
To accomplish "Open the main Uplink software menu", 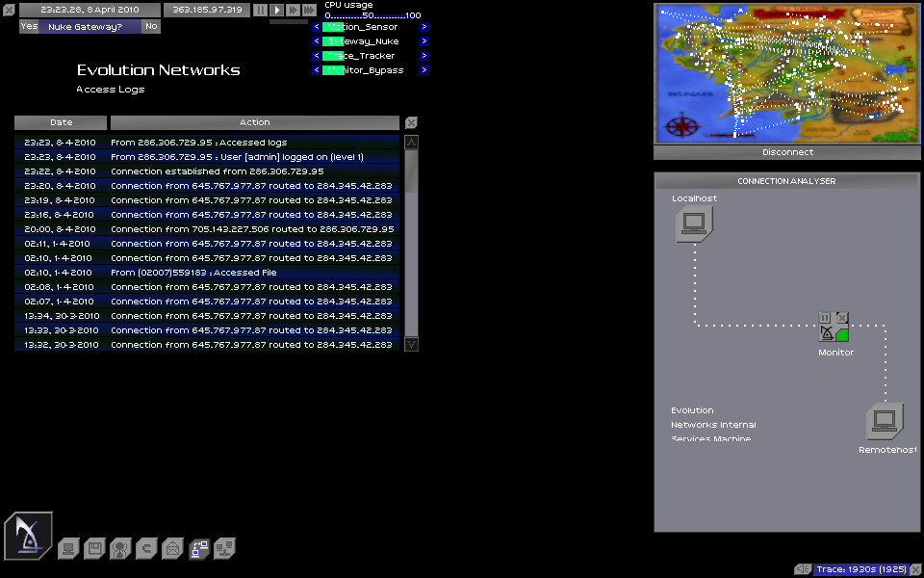I will 28,536.
